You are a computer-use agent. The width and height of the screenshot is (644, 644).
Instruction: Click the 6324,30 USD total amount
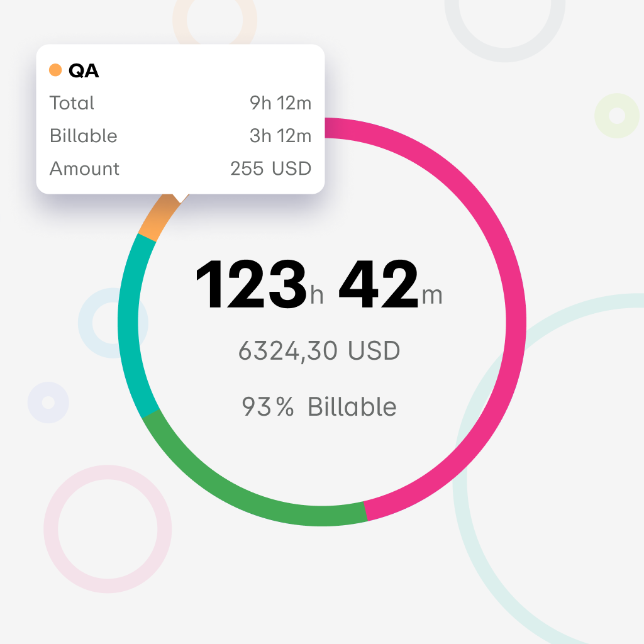319,351
